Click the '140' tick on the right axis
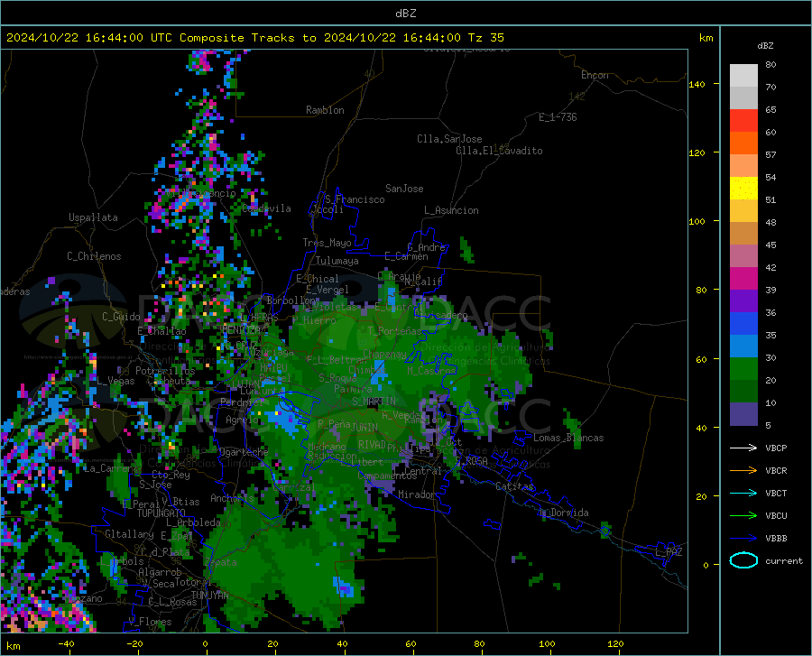 pos(697,84)
